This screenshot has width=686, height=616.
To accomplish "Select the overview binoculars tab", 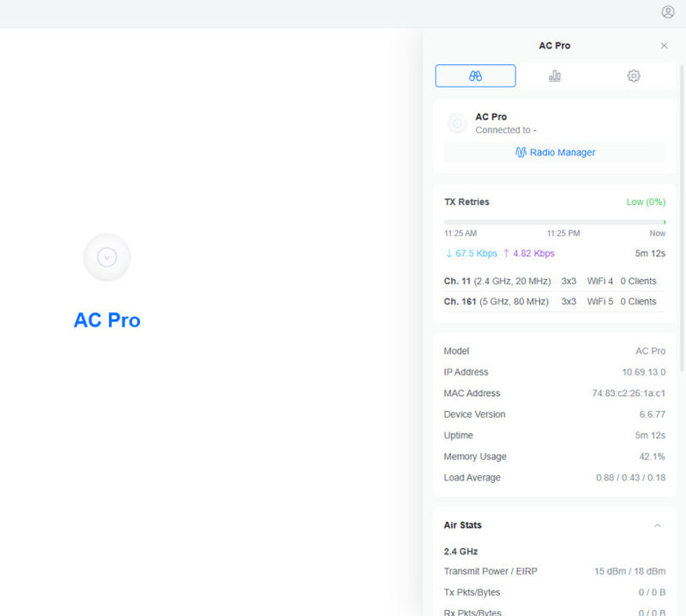I will [x=475, y=76].
